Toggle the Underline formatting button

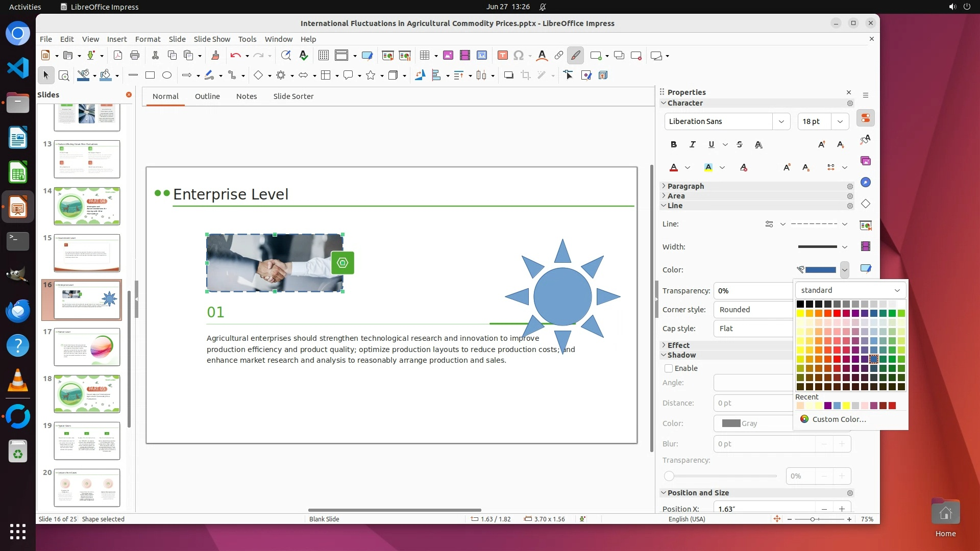711,144
